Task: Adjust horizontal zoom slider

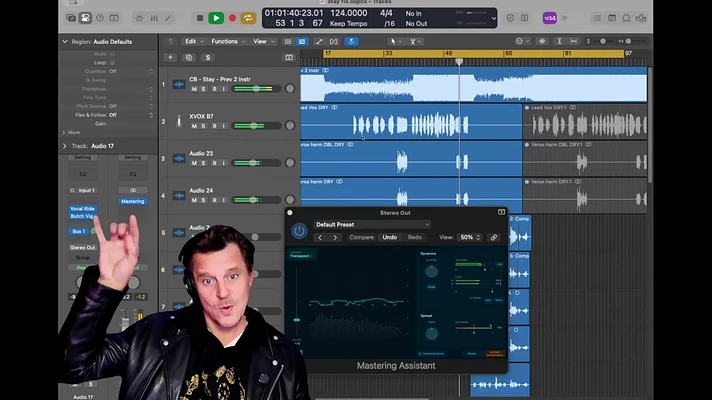Action: [x=628, y=41]
